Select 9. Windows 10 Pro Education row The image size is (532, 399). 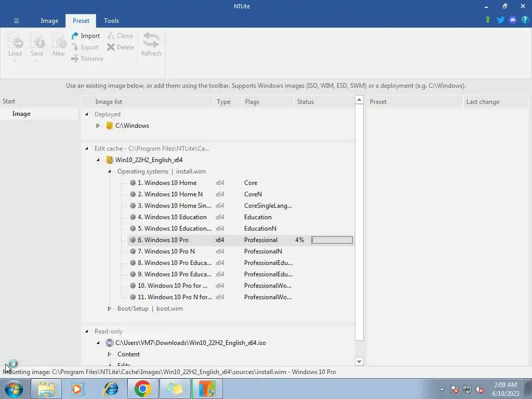coord(241,274)
